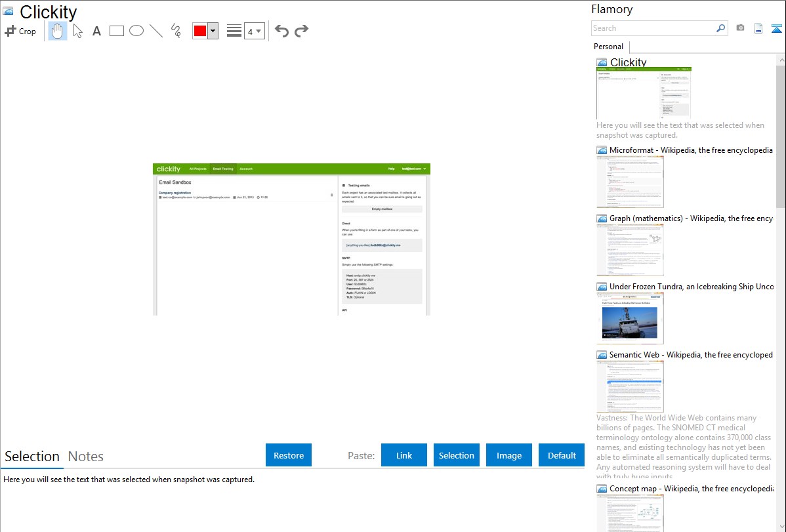The width and height of the screenshot is (786, 532).
Task: Open the Concept map snapshot thumbnail
Action: (x=630, y=513)
